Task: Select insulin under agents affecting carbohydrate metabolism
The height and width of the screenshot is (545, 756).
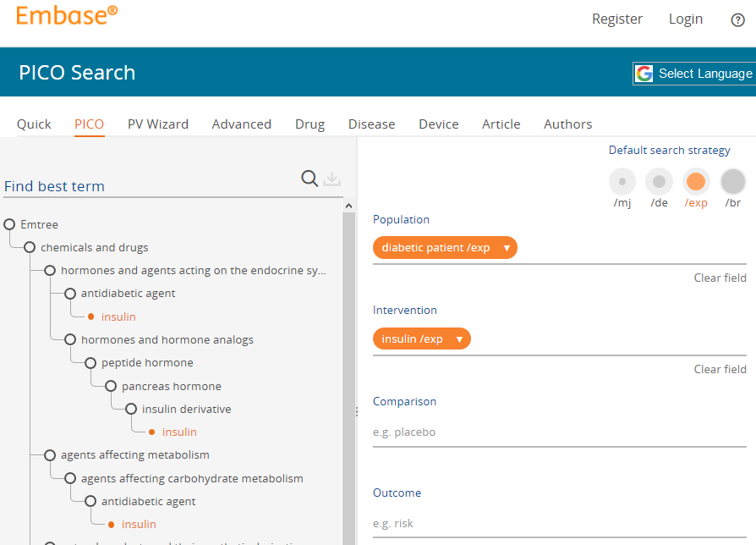Action: coord(139,524)
